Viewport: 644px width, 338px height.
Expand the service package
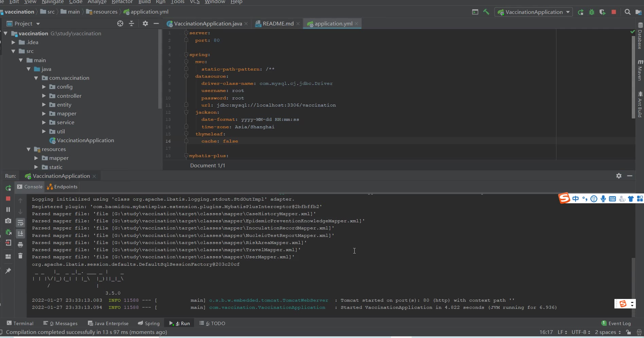[x=44, y=122]
